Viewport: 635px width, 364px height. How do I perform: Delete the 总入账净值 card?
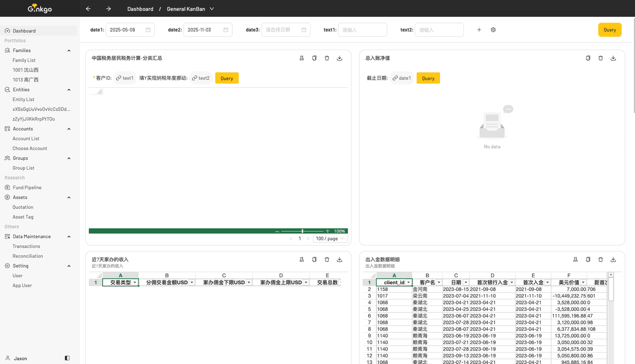[x=601, y=58]
